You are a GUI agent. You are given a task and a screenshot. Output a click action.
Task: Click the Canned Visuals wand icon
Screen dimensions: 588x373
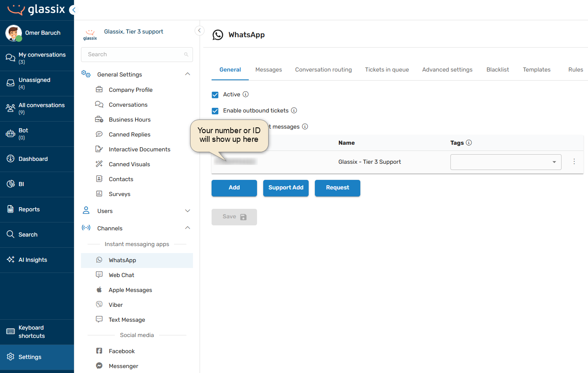(99, 164)
